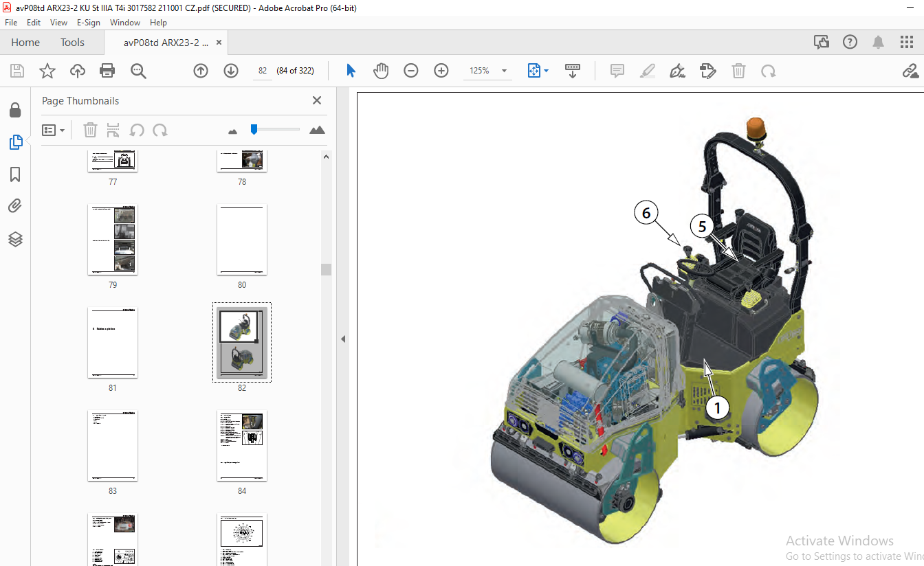
Task: Open the Help menu
Action: (x=158, y=22)
